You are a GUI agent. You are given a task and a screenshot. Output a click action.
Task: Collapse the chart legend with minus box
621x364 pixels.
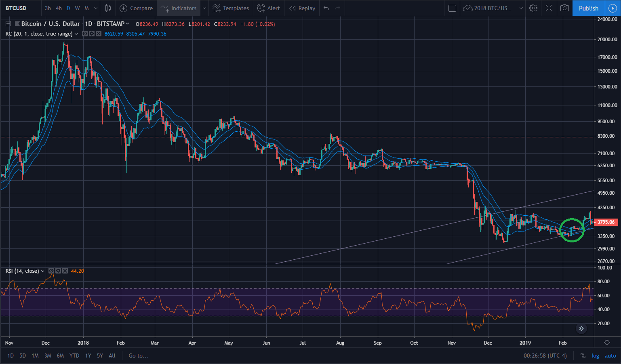(x=8, y=24)
